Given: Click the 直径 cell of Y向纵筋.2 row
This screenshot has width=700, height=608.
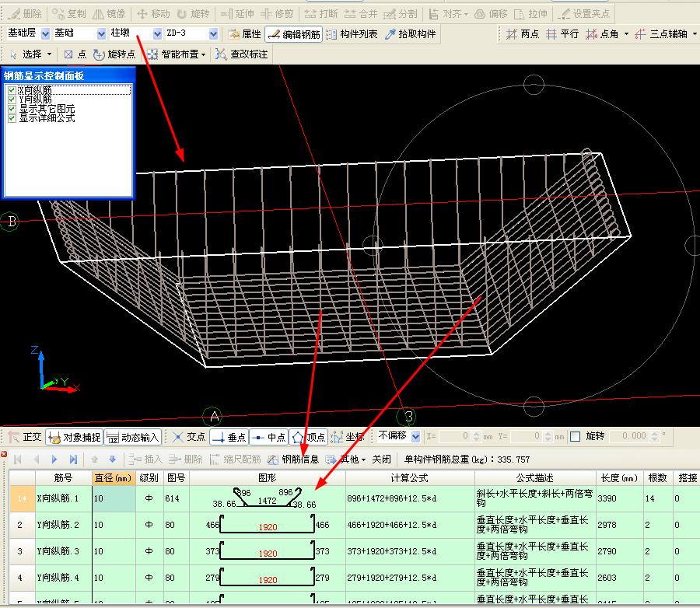Looking at the screenshot, I should pyautogui.click(x=114, y=525).
